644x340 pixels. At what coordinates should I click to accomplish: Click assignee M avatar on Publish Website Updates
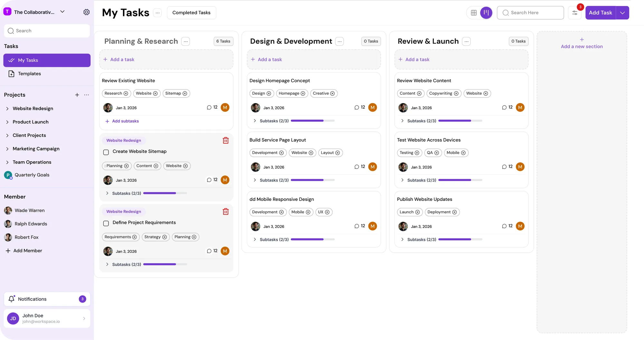point(520,226)
